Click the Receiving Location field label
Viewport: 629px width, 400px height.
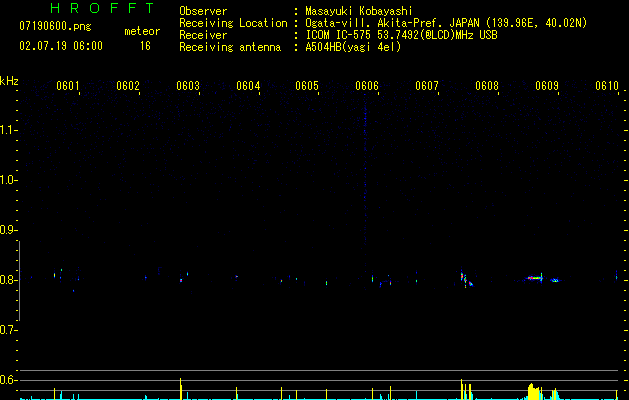233,23
